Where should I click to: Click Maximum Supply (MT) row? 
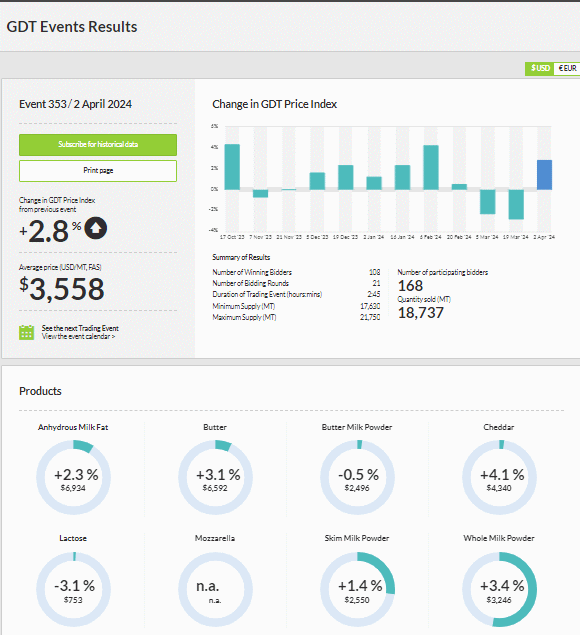point(296,317)
